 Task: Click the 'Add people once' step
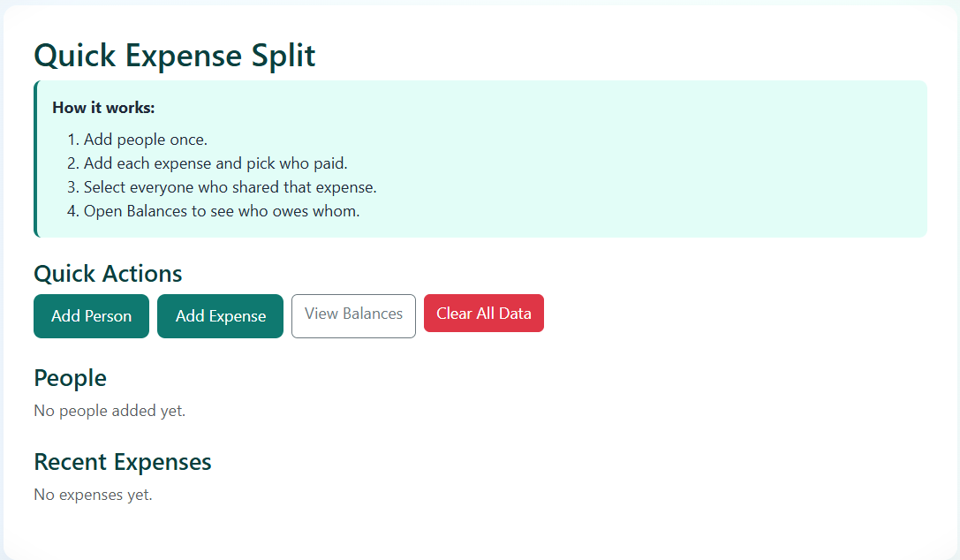coord(146,140)
